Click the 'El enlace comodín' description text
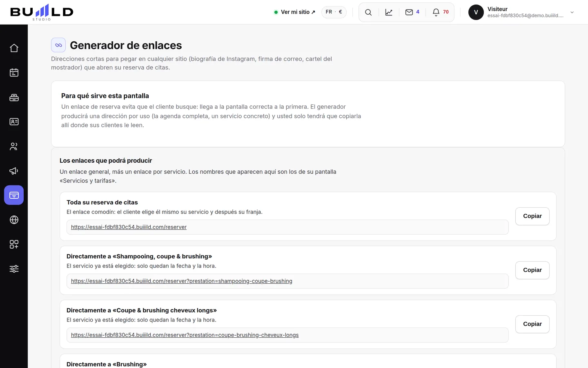The width and height of the screenshot is (588, 368). tap(165, 212)
